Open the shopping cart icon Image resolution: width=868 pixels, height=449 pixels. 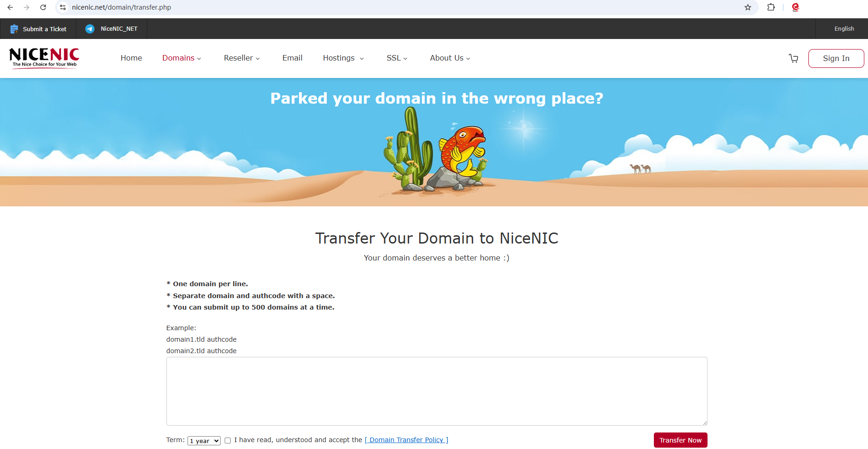[793, 58]
